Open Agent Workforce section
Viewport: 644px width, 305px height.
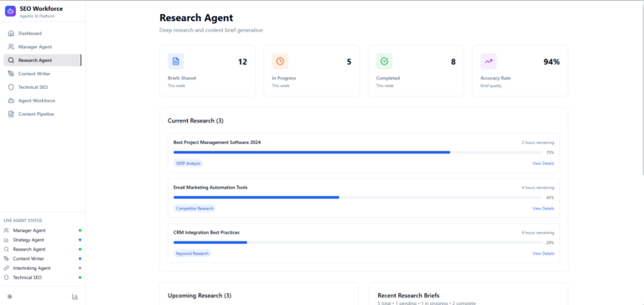coord(42,101)
